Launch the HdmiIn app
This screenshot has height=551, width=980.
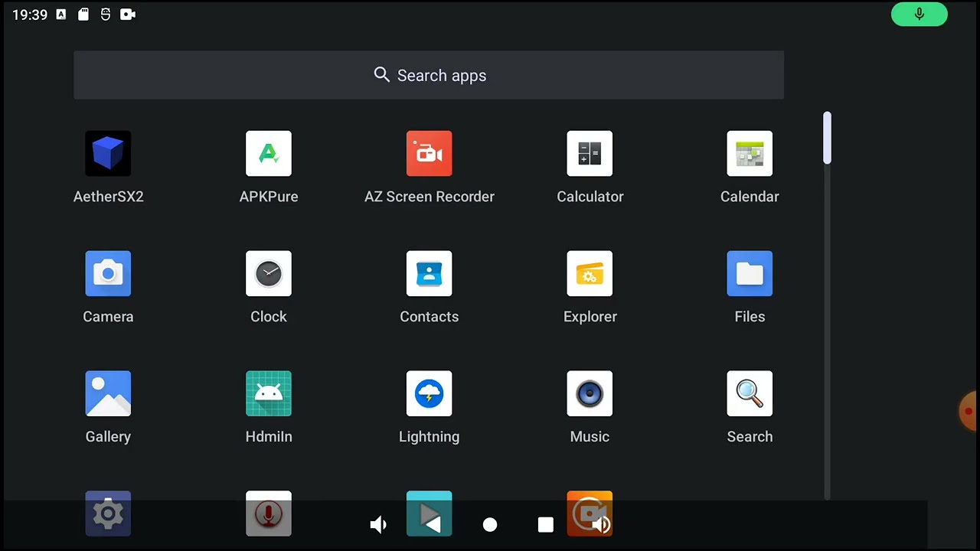click(269, 394)
